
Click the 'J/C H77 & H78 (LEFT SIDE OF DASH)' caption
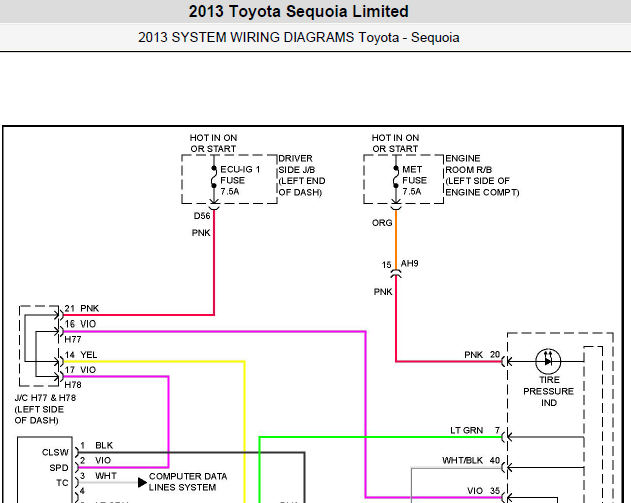pos(45,409)
